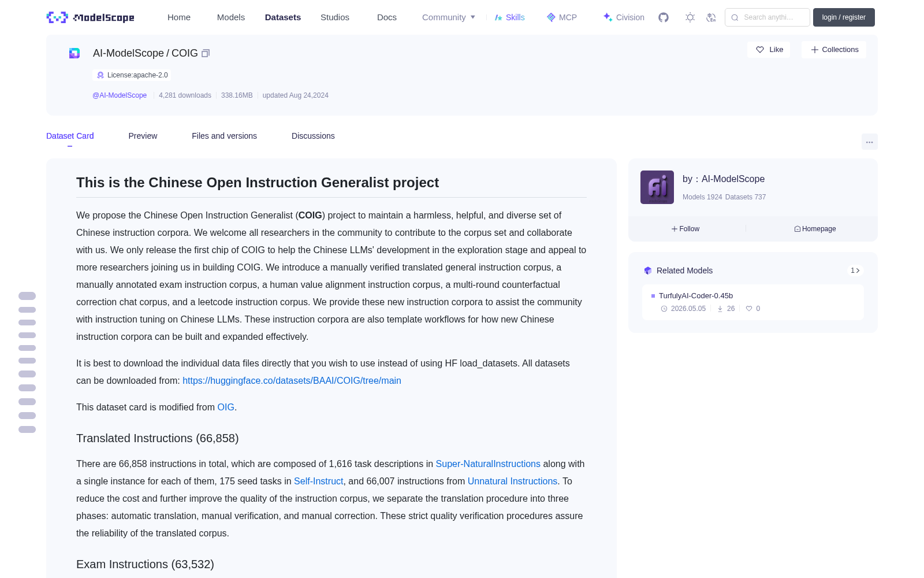Click the AI-ModelScope organization avatar
This screenshot has height=578, width=924.
click(x=657, y=187)
